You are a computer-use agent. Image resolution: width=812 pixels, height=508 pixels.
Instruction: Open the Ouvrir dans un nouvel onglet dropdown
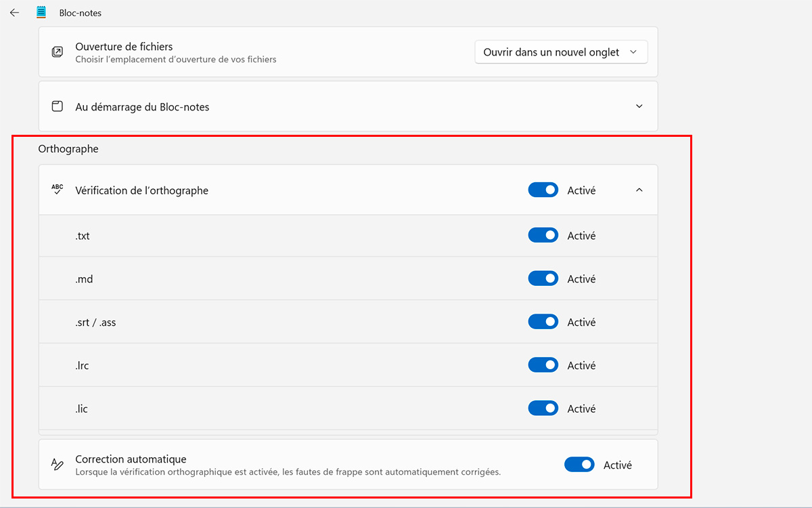561,52
